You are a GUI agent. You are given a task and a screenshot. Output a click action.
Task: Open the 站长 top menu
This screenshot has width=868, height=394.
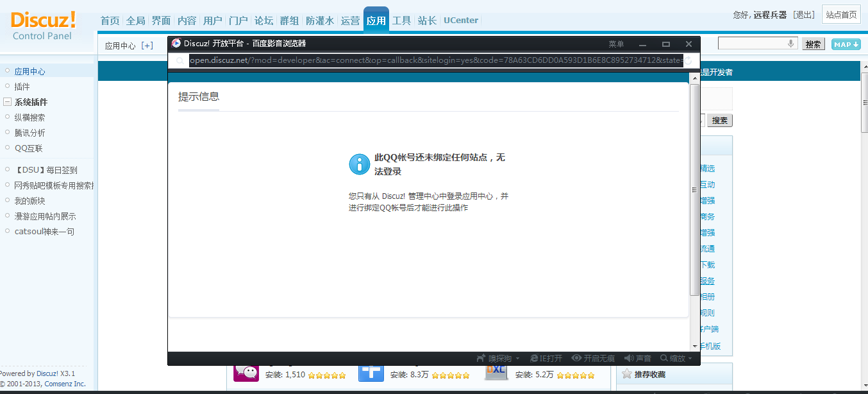[x=428, y=21]
